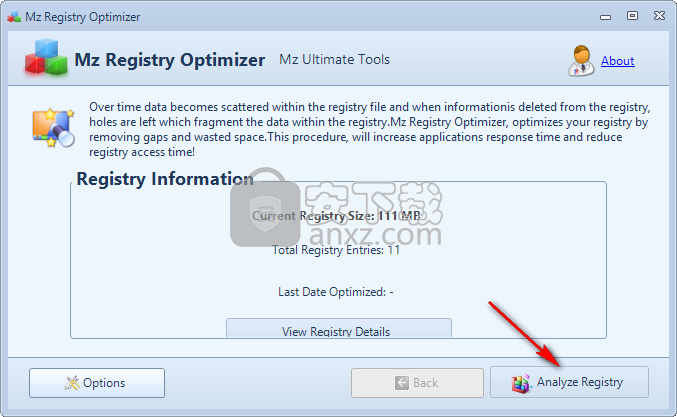Click the description paragraph about registry fragmentation

tap(370, 130)
